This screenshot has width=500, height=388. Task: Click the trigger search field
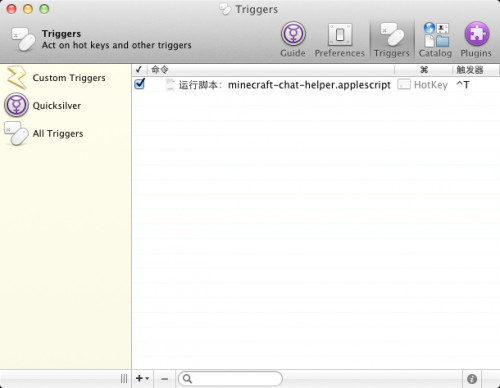pyautogui.click(x=230, y=379)
